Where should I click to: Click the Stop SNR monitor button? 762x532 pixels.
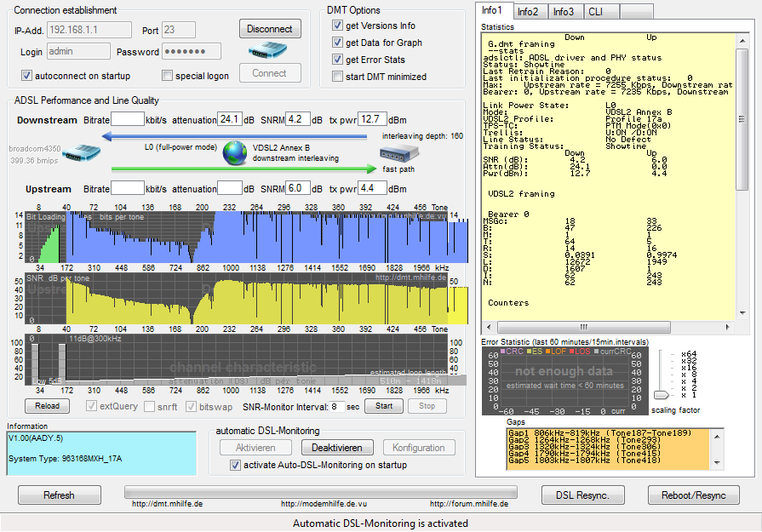point(427,406)
